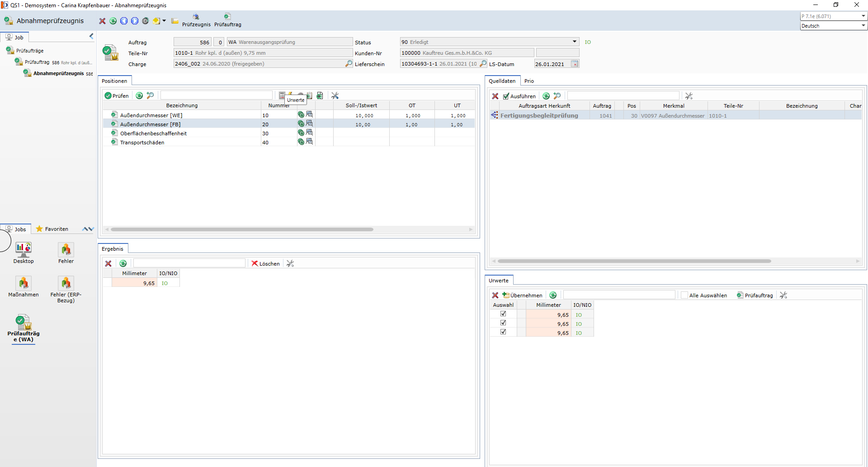Go to previous record with blue left arrow
Image resolution: width=868 pixels, height=467 pixels.
pos(124,21)
